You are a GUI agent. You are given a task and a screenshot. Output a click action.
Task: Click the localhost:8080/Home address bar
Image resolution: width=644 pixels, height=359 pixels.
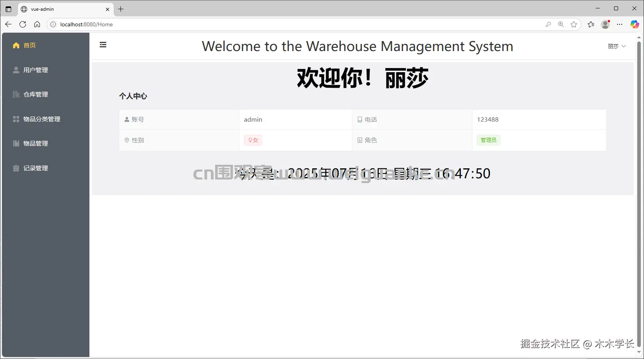[86, 24]
